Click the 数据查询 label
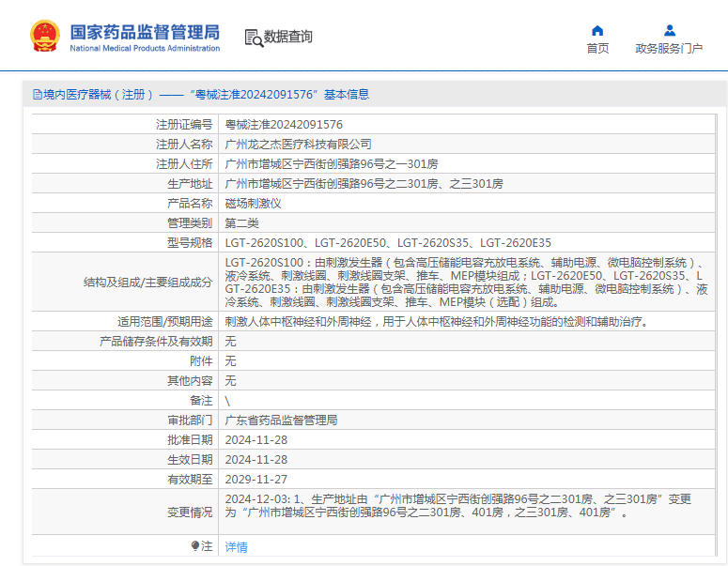 coord(287,37)
